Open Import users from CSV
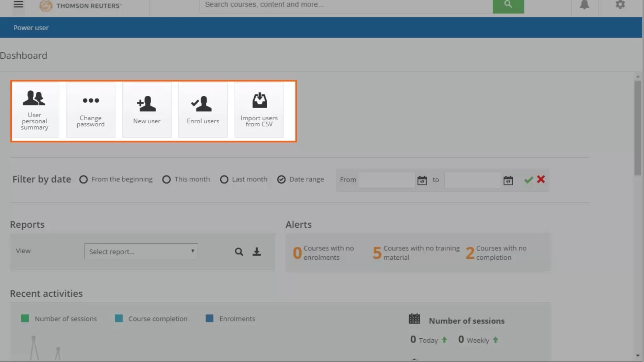Viewport: 644px width, 362px height. click(259, 110)
